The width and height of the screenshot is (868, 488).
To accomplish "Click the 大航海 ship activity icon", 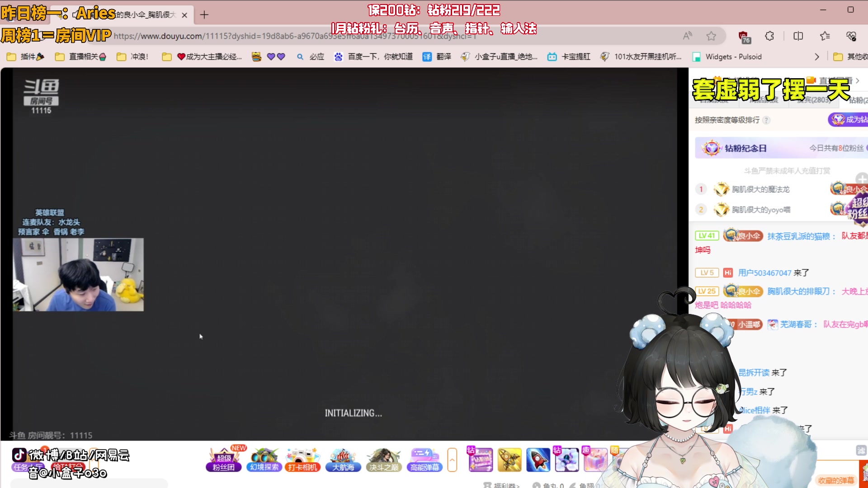I will 343,460.
